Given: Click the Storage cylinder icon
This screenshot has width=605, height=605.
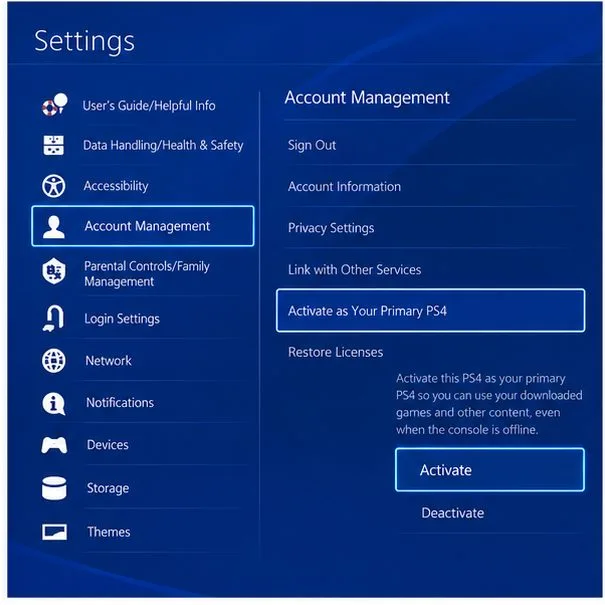Looking at the screenshot, I should click(54, 488).
